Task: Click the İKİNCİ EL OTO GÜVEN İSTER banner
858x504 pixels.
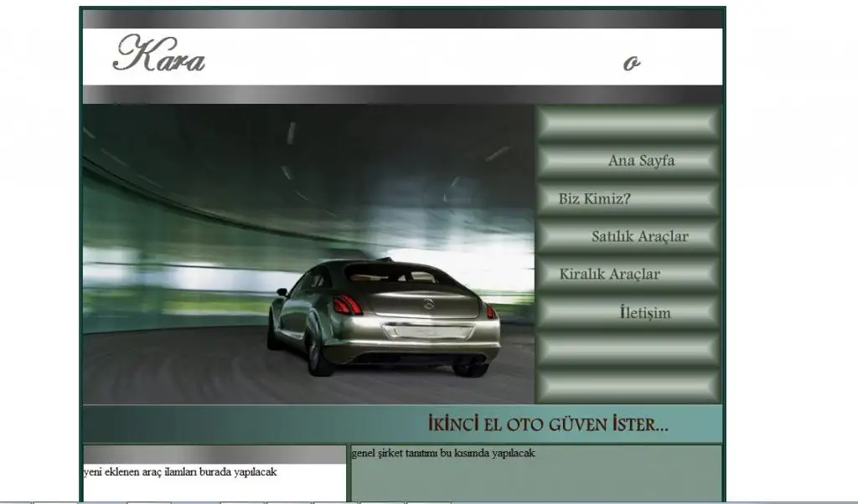Action: tap(402, 424)
